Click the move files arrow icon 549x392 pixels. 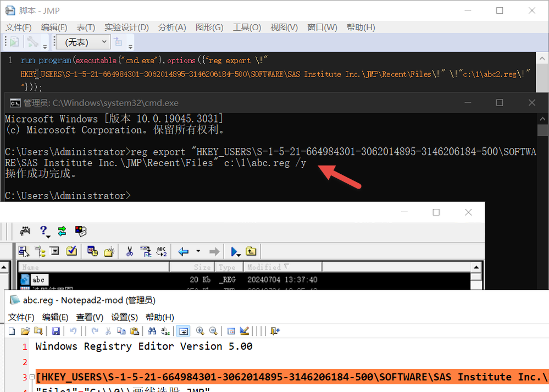click(x=146, y=251)
